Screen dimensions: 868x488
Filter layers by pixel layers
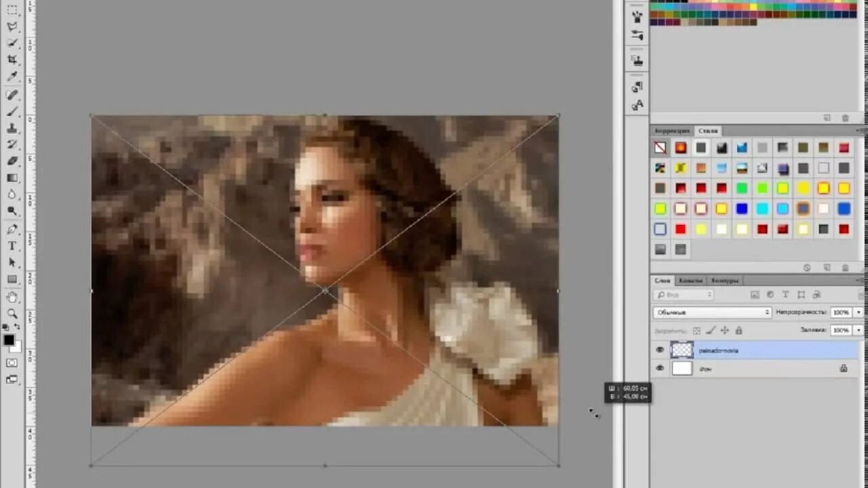click(x=755, y=295)
